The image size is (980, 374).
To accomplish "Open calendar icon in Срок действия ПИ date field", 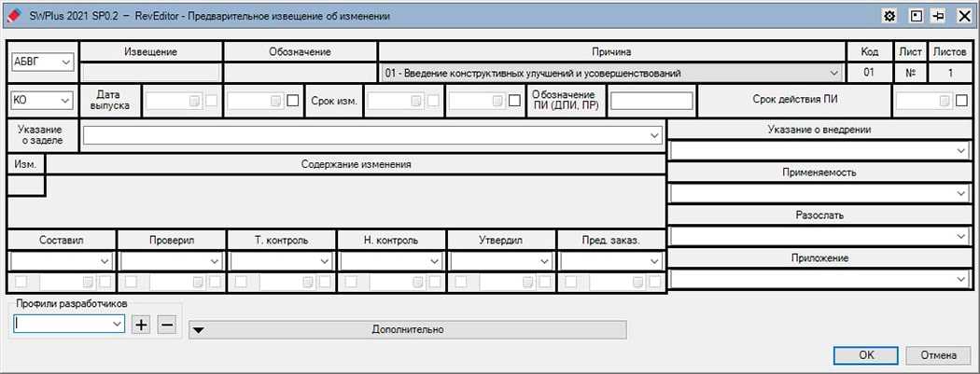I will pos(945,101).
